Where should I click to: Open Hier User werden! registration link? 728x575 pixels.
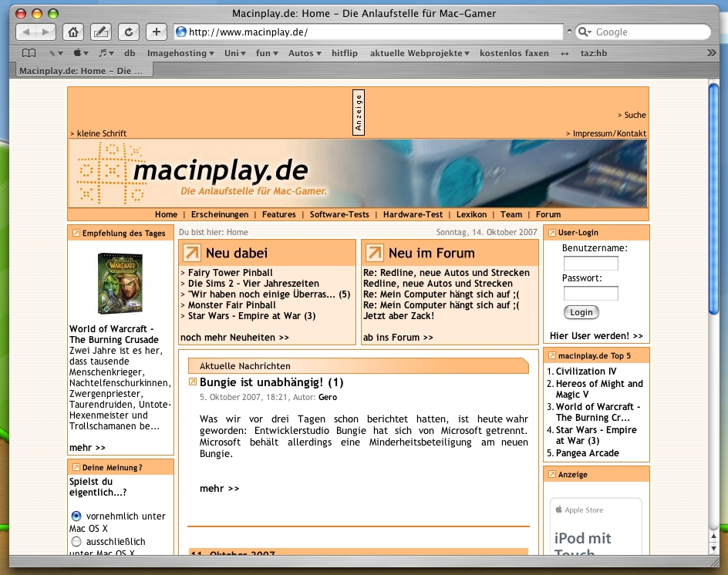(x=596, y=335)
